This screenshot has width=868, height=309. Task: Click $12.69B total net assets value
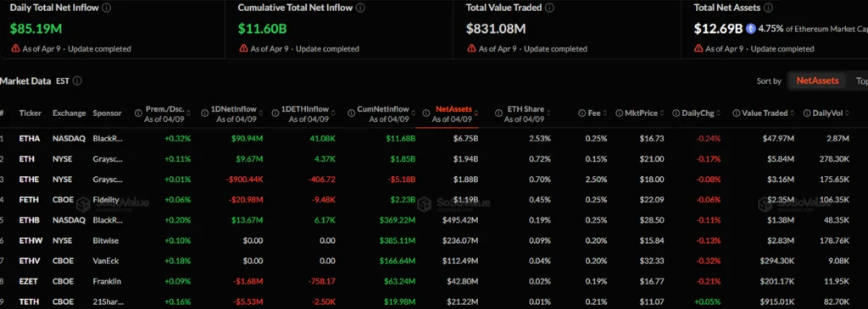pyautogui.click(x=719, y=28)
